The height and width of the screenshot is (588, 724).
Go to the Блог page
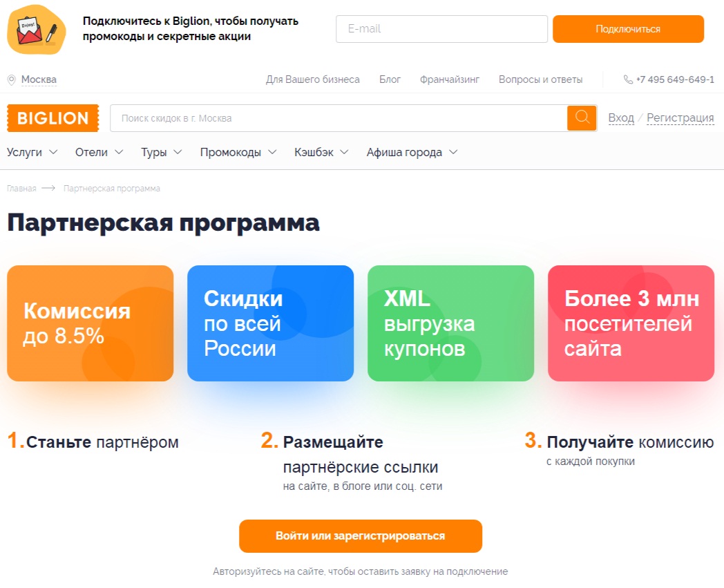390,79
